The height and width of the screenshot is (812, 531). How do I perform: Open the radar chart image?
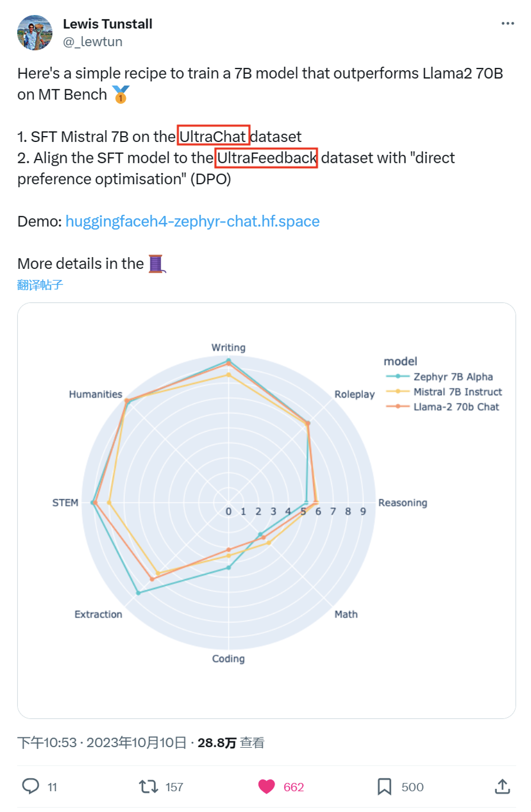[267, 510]
